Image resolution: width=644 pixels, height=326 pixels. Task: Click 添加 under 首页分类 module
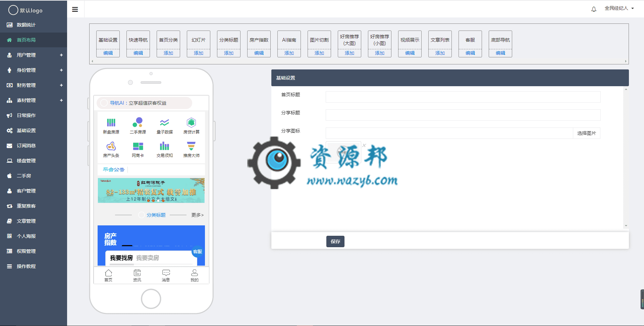(168, 53)
